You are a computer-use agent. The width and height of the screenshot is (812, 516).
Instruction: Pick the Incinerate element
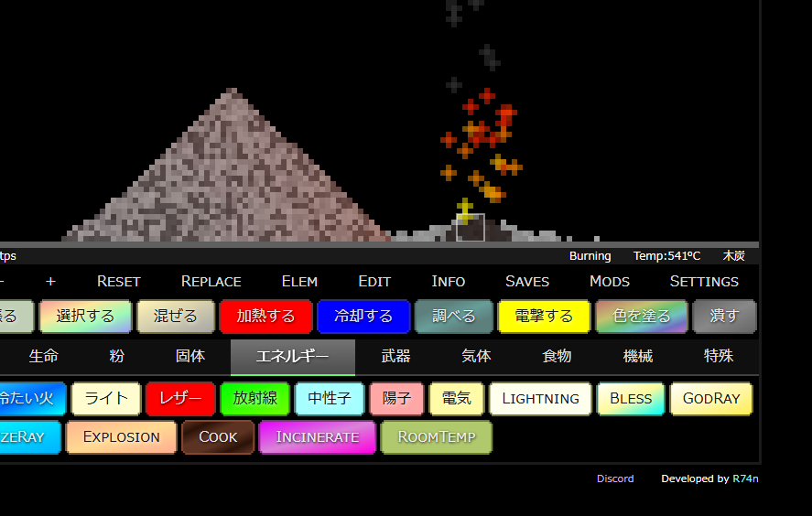[x=318, y=437]
